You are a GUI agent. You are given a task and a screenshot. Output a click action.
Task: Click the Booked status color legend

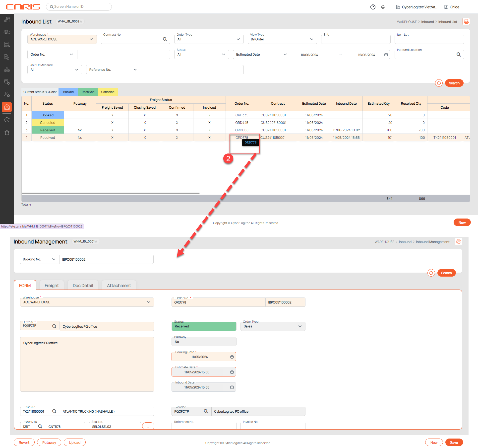(x=68, y=92)
